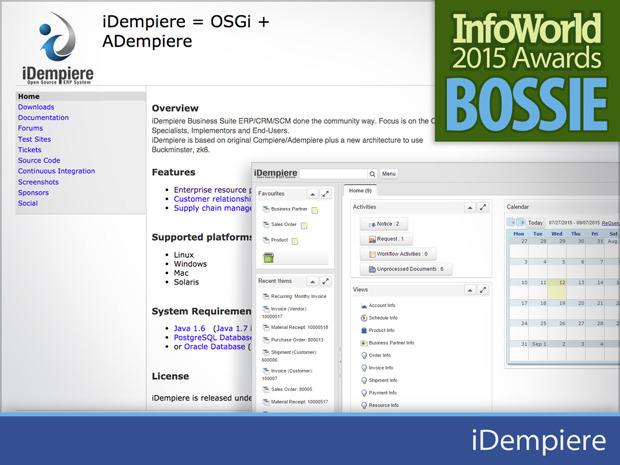Click Home in website sidebar
The height and width of the screenshot is (465, 620).
click(28, 96)
